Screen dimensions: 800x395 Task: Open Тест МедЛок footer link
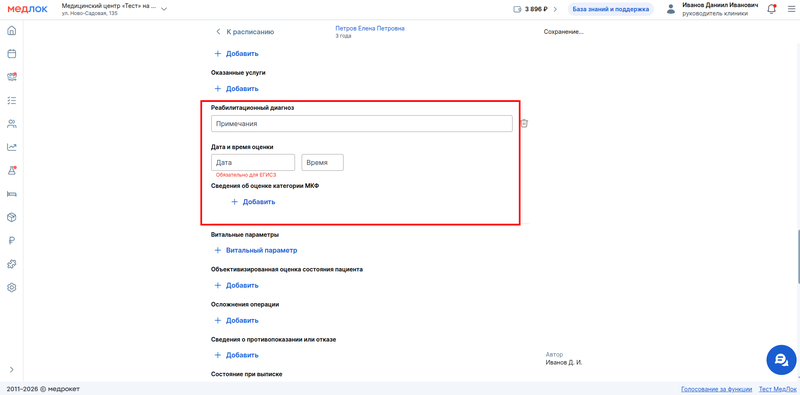pyautogui.click(x=778, y=389)
